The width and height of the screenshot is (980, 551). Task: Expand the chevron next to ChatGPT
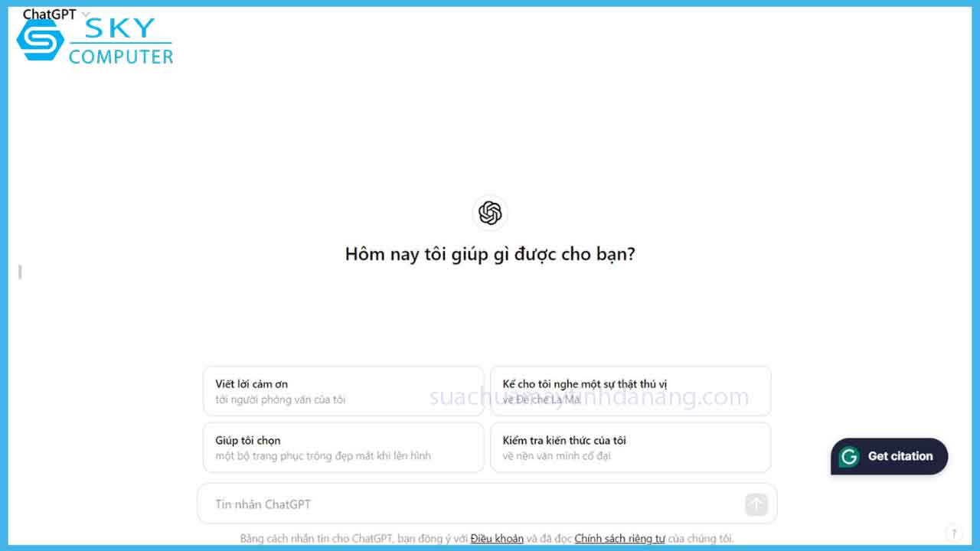(84, 14)
